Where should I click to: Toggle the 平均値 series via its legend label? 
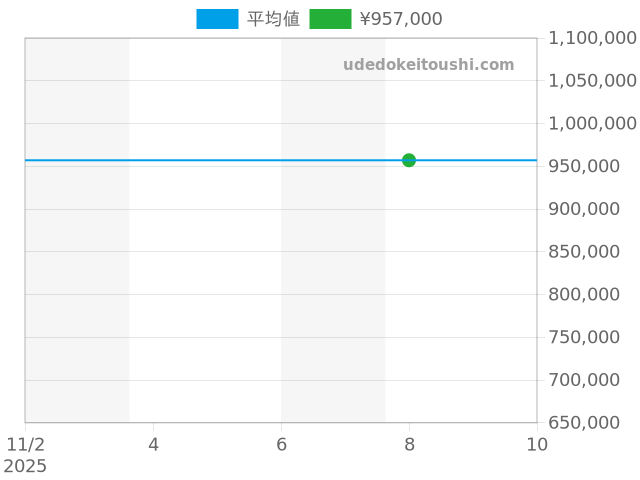[x=273, y=19]
